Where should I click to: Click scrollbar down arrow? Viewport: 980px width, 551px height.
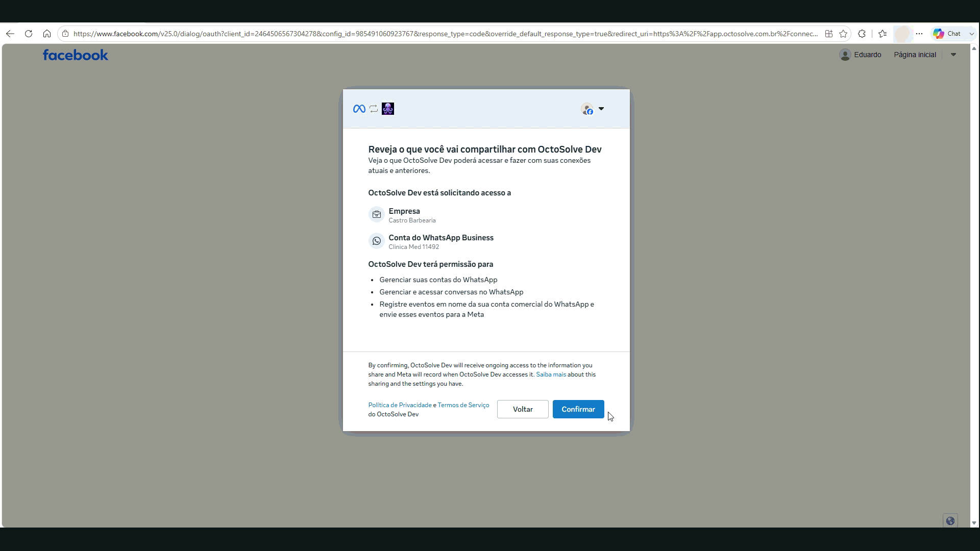(x=974, y=523)
